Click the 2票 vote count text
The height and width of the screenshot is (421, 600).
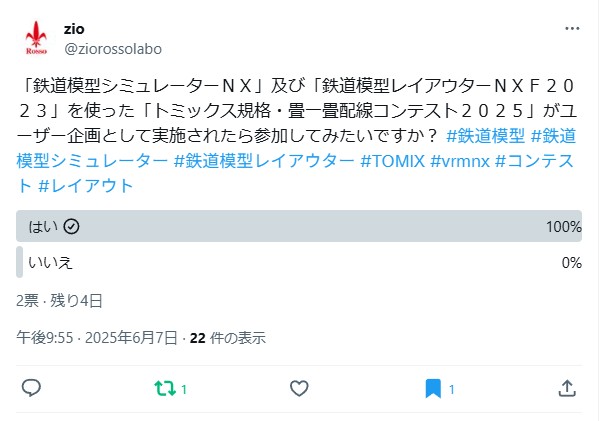tap(27, 301)
